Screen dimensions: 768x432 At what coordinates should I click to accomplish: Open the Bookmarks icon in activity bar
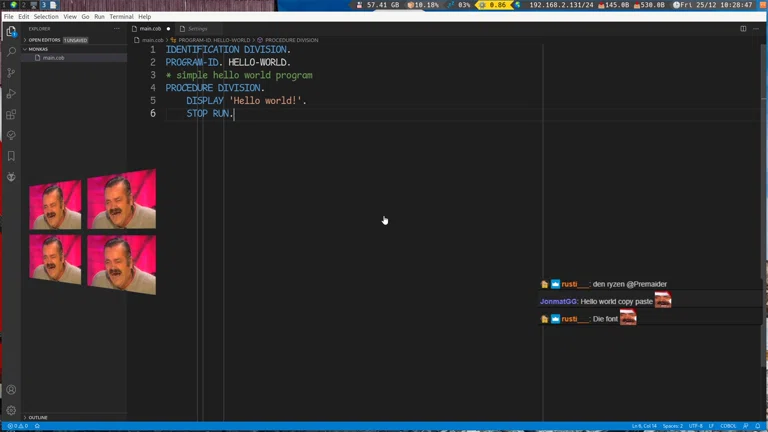coord(11,156)
